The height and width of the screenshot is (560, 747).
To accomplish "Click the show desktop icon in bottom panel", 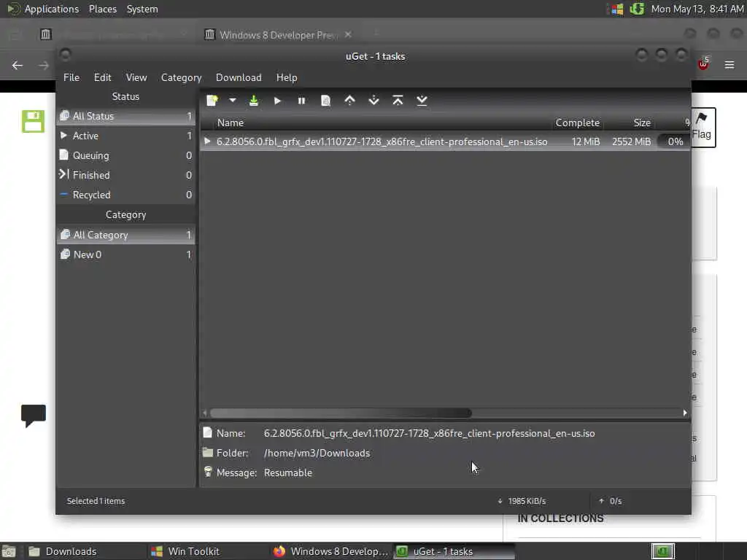I will [9, 552].
